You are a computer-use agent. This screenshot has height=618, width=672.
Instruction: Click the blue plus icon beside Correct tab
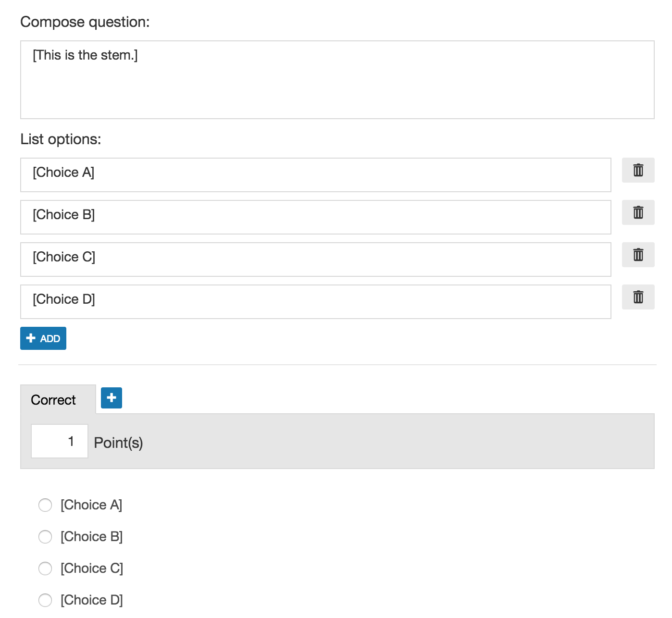coord(111,398)
